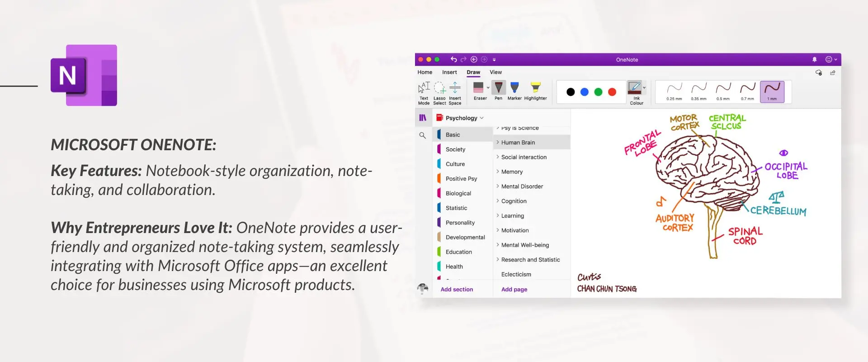Select the green ink color

(x=599, y=92)
